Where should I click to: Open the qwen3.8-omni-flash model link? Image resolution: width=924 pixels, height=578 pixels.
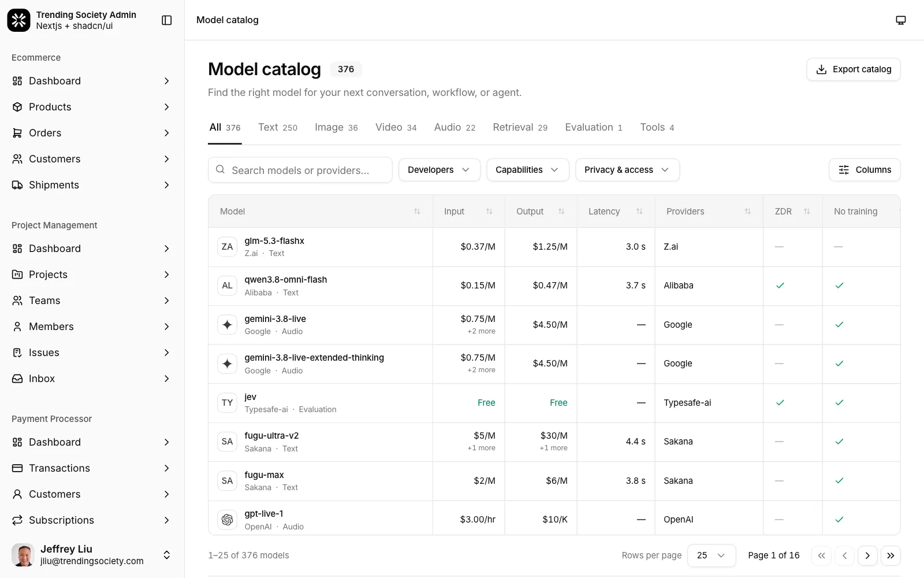286,280
